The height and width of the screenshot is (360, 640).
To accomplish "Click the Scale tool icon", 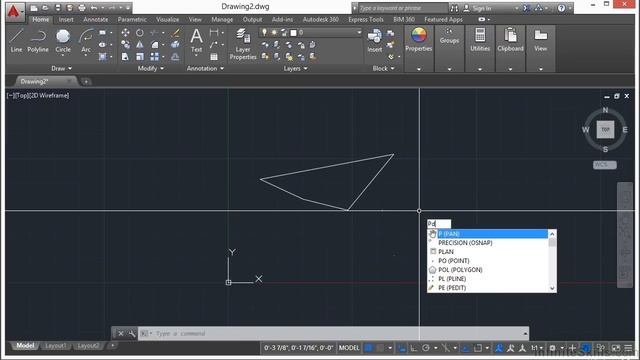I will tap(140, 57).
